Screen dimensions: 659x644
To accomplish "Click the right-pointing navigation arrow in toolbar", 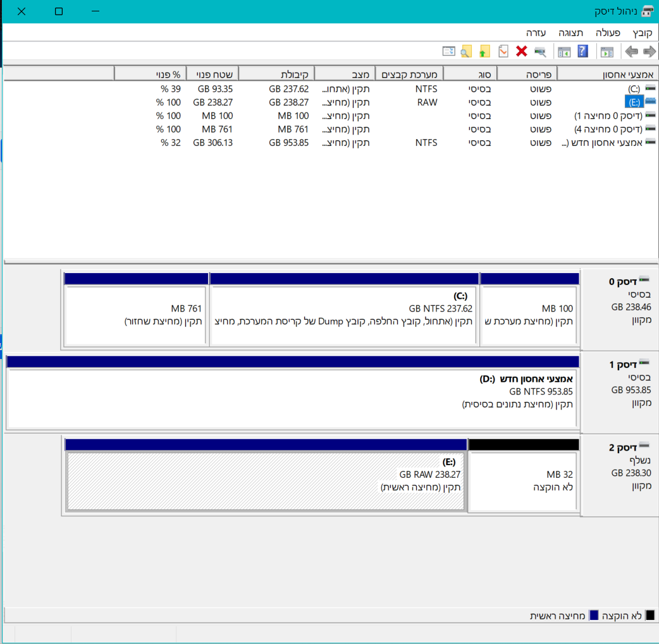I will pyautogui.click(x=649, y=52).
